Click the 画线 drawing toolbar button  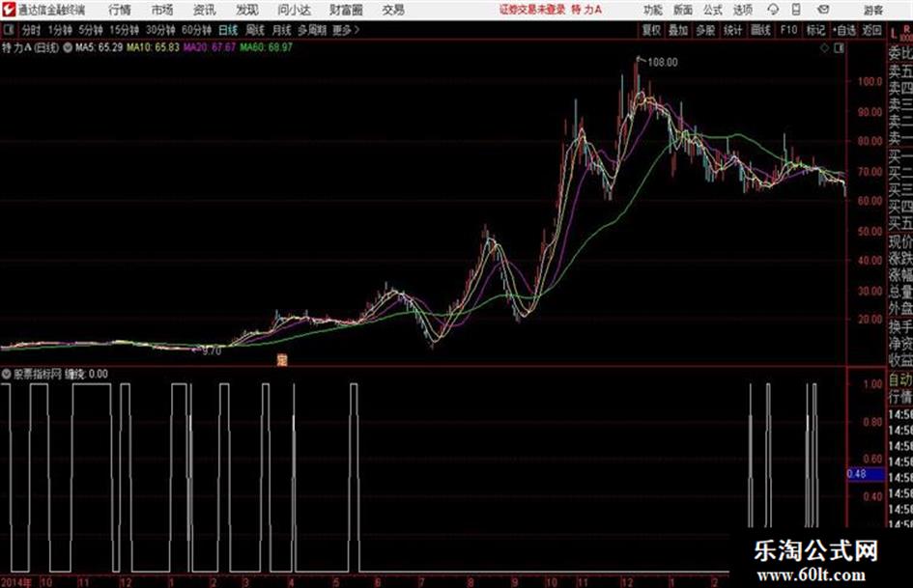tap(760, 30)
